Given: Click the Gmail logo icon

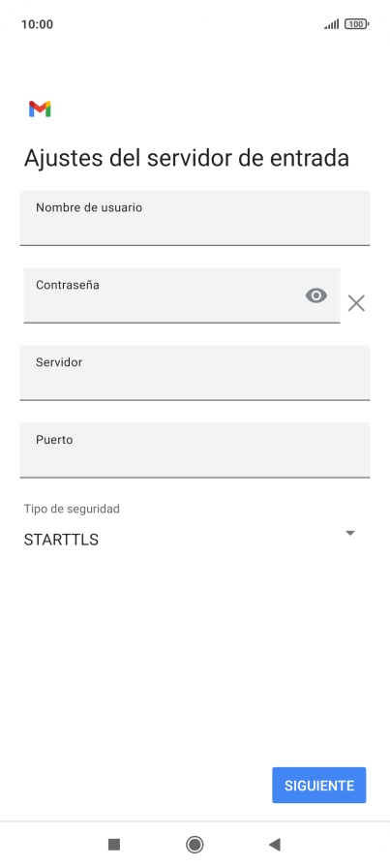Looking at the screenshot, I should coord(40,109).
